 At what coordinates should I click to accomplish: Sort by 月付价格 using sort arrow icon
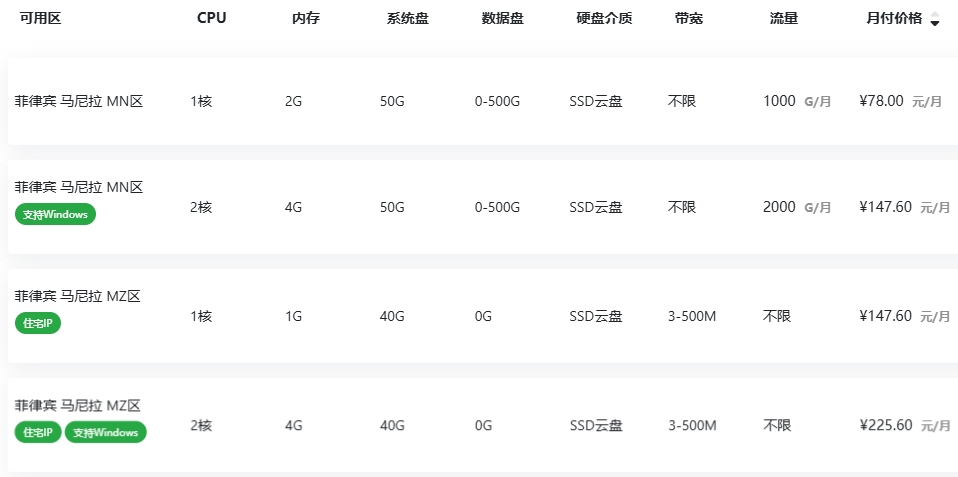pos(934,19)
